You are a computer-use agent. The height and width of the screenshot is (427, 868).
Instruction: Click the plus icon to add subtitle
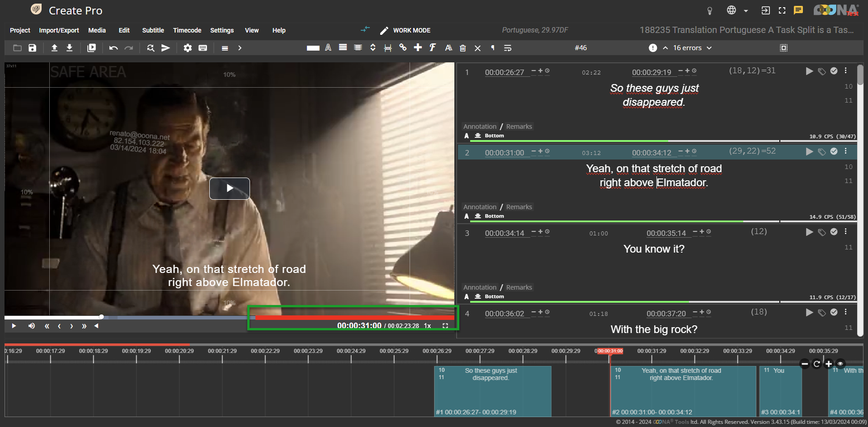(x=418, y=47)
